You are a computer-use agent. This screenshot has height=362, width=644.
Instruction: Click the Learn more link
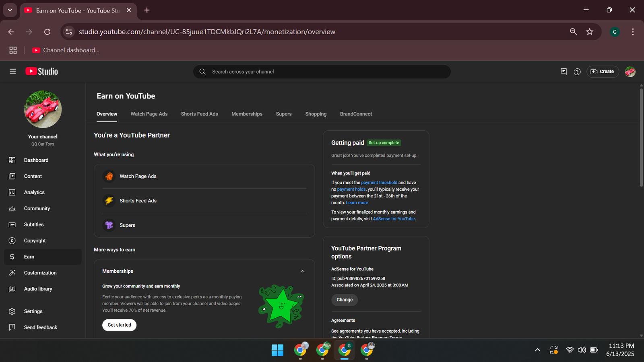coord(357,203)
